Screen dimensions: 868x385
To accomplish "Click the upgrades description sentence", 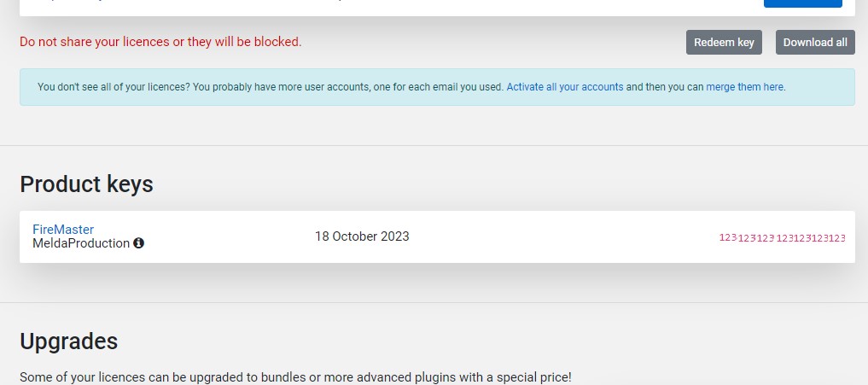I will pyautogui.click(x=295, y=376).
